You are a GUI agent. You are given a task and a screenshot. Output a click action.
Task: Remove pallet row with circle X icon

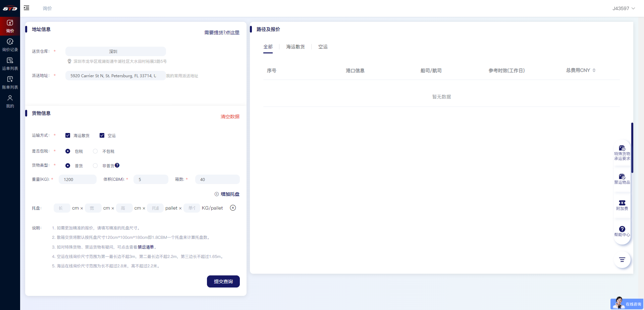coord(233,208)
